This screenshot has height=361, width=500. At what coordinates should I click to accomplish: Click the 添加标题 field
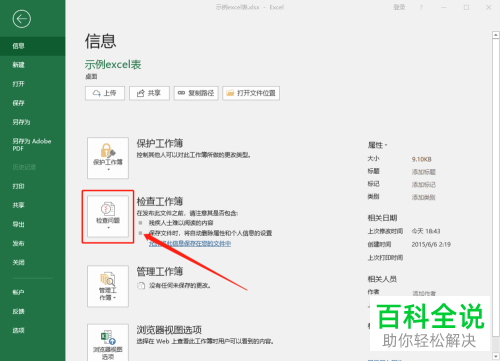pyautogui.click(x=424, y=172)
